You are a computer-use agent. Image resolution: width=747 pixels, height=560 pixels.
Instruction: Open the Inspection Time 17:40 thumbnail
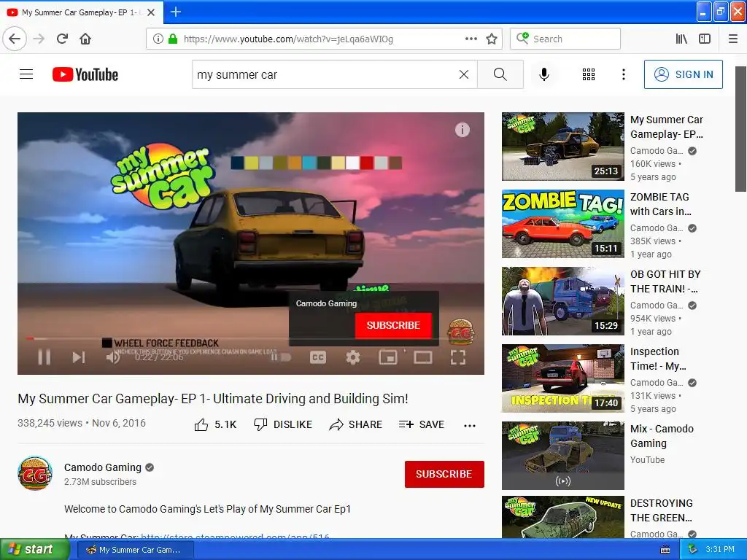[x=563, y=378]
